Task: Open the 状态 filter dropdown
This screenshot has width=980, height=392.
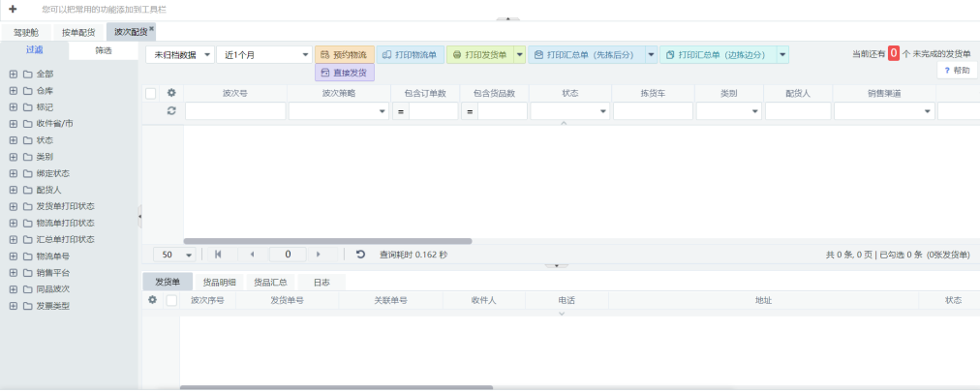Action: (x=570, y=111)
